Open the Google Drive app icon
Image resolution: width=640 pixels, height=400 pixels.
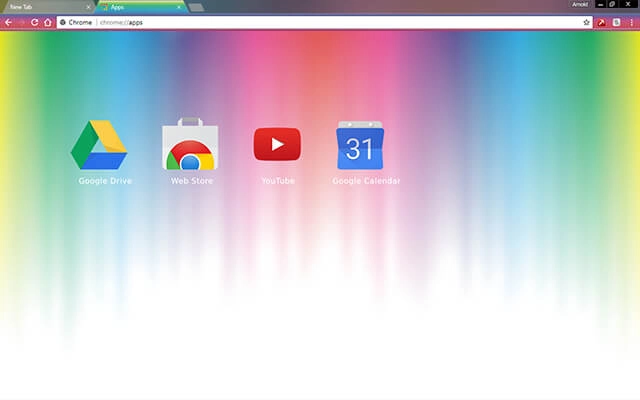99,145
